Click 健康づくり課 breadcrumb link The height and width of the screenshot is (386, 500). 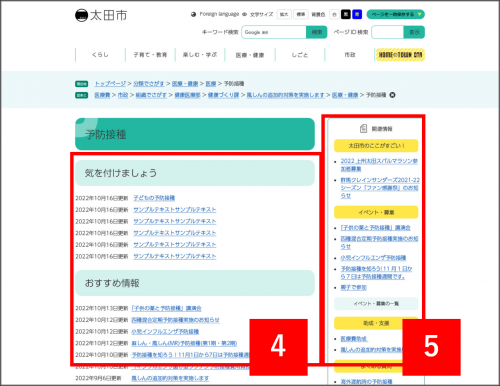tap(223, 95)
